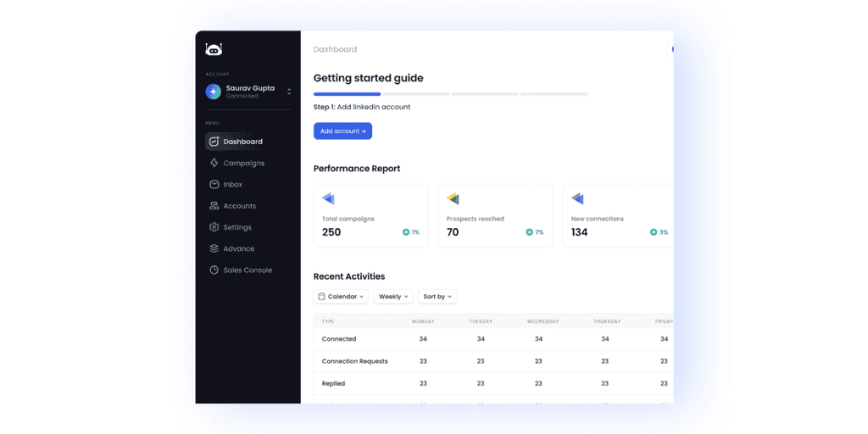The height and width of the screenshot is (434, 868).
Task: Click Connection Requests row's Wednesday value 23
Action: [x=538, y=361]
